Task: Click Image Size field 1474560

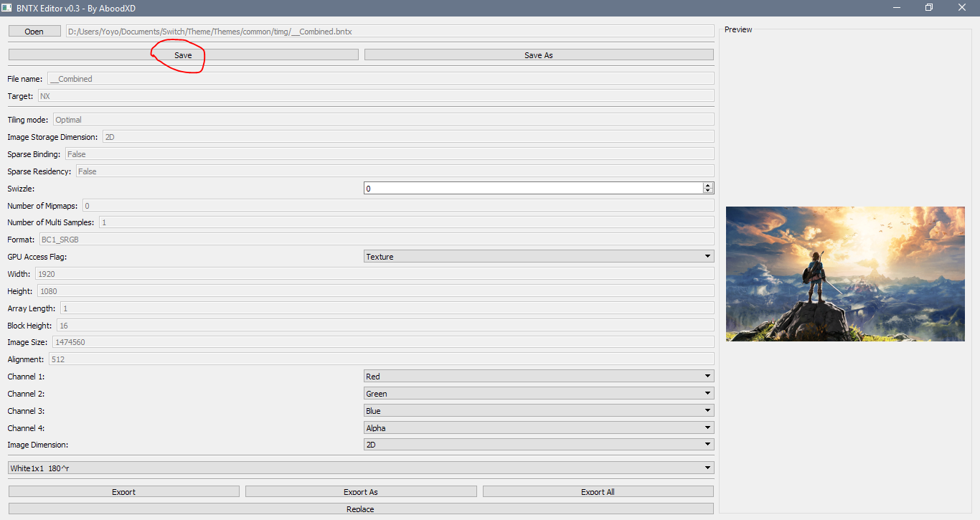Action: tap(384, 342)
